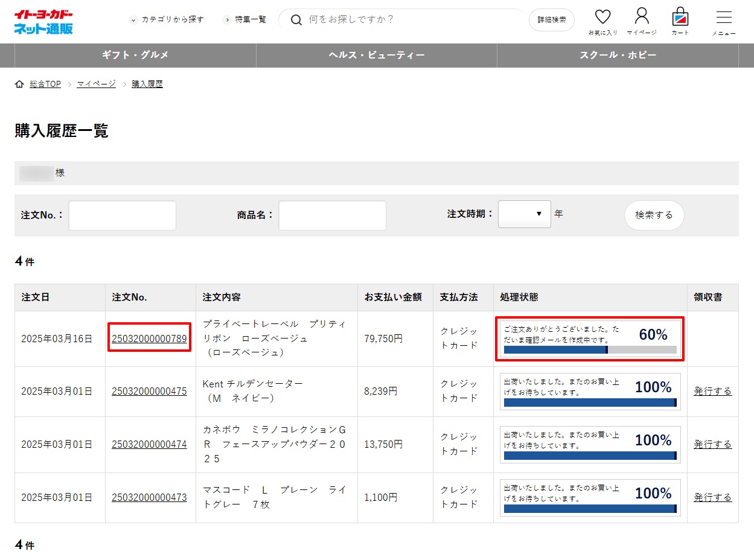Click the search magnifier icon

(x=296, y=20)
